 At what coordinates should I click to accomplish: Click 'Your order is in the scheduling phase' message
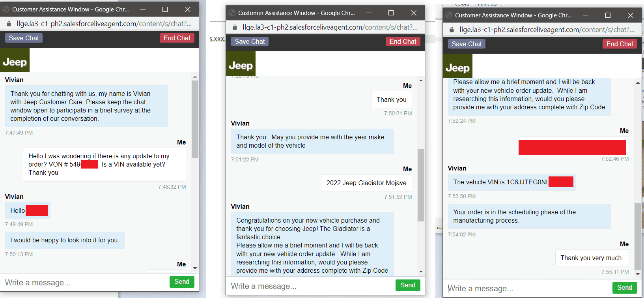[x=529, y=216]
